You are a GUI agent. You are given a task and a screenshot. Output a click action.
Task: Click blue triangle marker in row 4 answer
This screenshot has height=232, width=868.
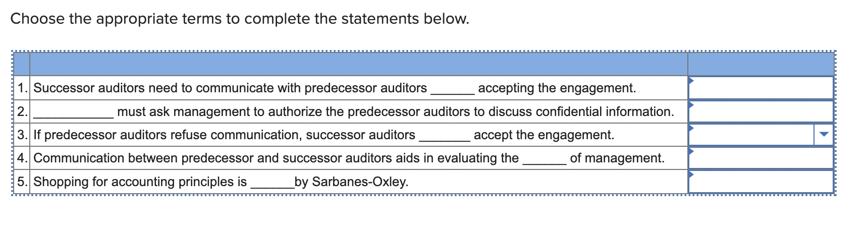tap(691, 151)
